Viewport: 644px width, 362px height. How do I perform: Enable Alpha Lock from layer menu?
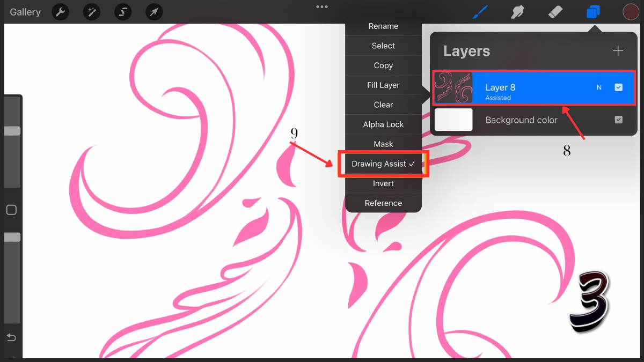coord(383,124)
